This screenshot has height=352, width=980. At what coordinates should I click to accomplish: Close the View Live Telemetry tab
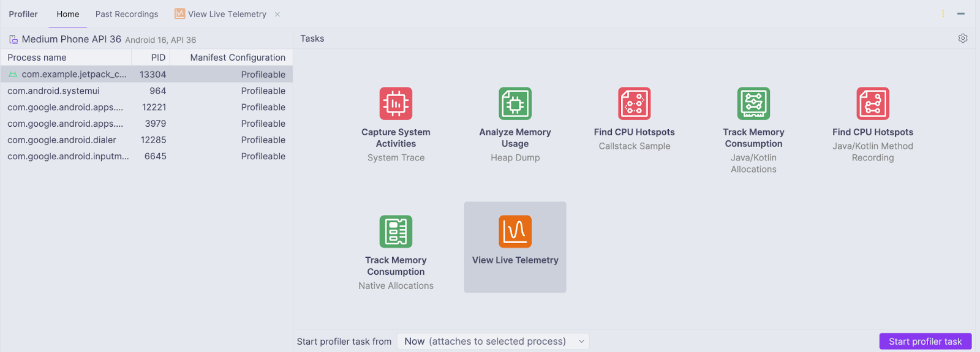coord(277,14)
